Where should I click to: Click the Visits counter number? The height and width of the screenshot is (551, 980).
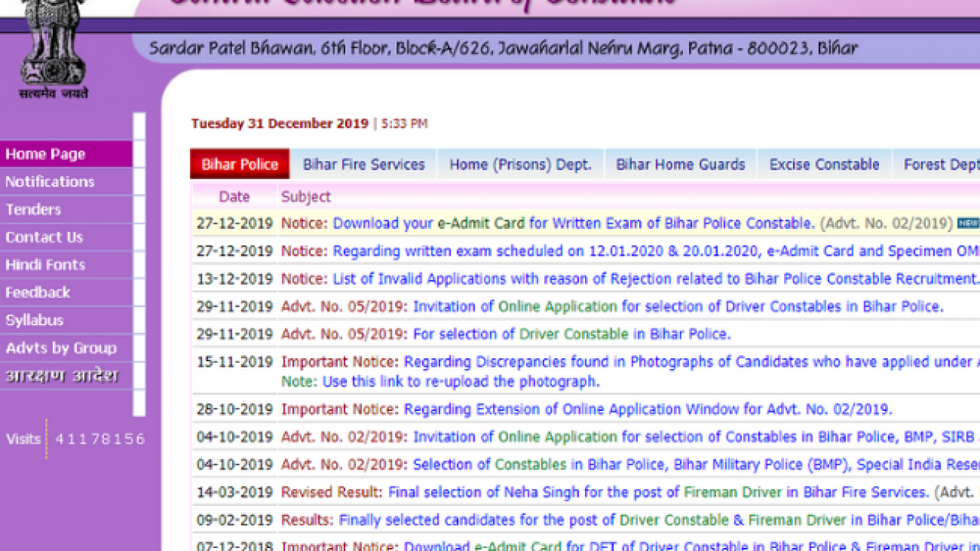click(x=100, y=439)
